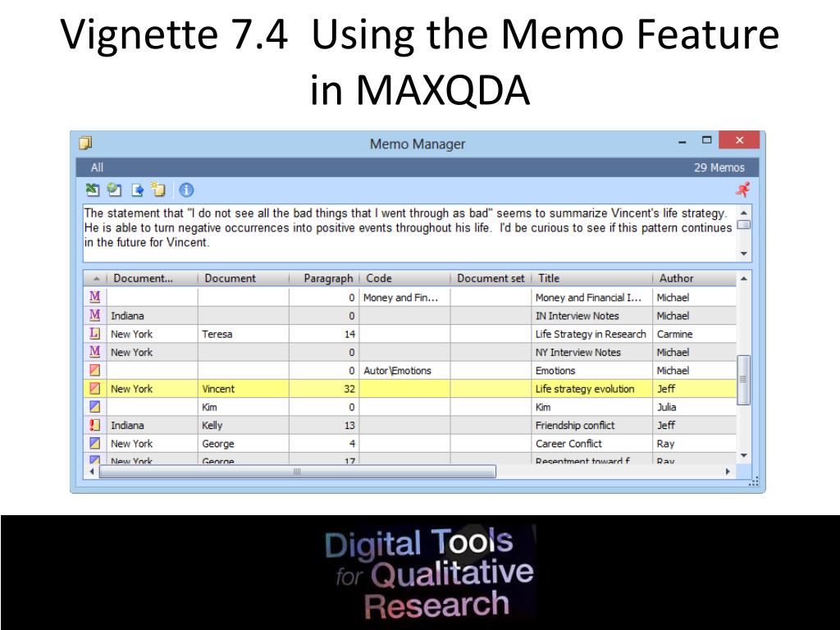Click the sort arrow icon column header
The width and height of the screenshot is (840, 630).
pos(96,278)
